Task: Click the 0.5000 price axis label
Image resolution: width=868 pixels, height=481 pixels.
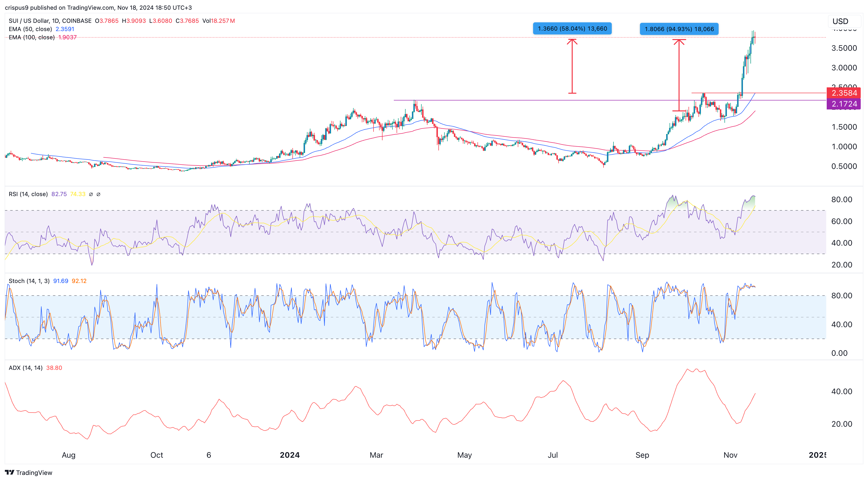Action: pyautogui.click(x=844, y=166)
